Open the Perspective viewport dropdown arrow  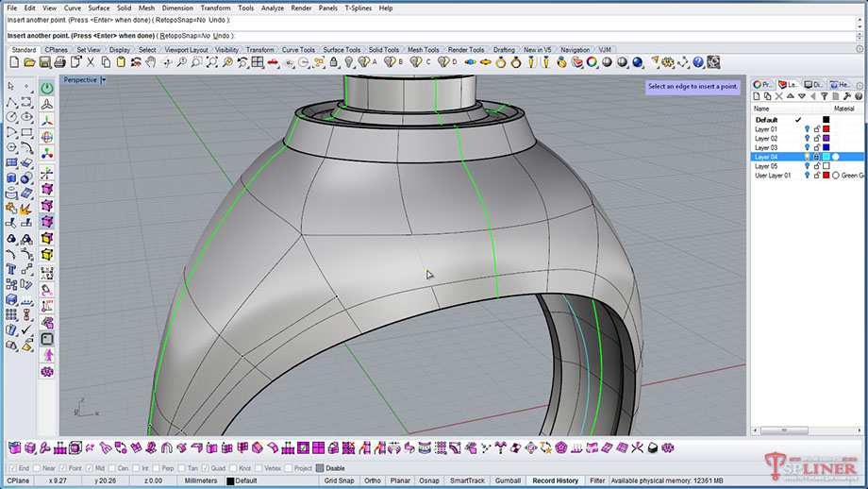[x=104, y=80]
